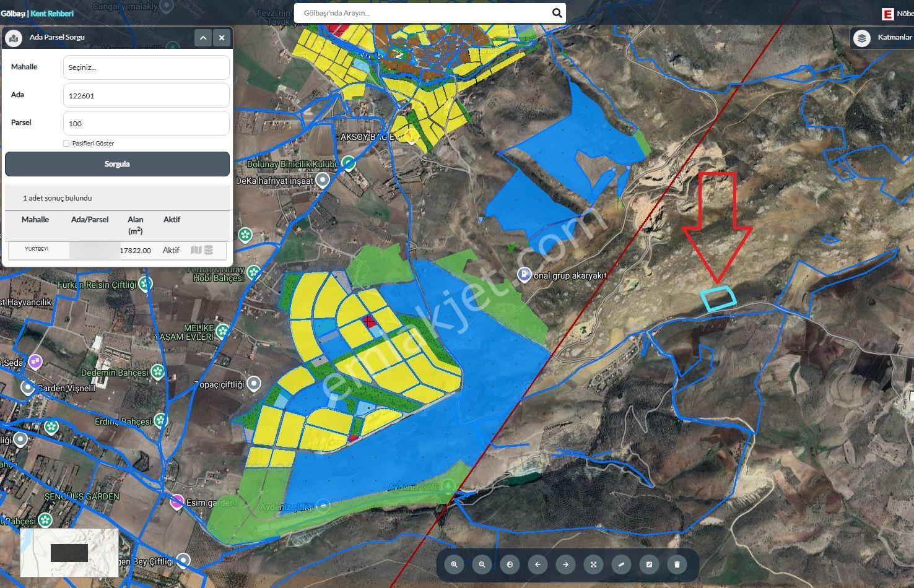Click the Dolunay Binicilik Kulübü map marker
This screenshot has width=914, height=588.
(x=349, y=163)
